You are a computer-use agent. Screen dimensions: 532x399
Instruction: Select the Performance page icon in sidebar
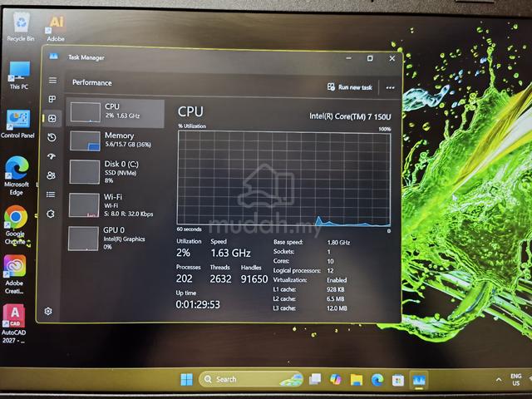pos(52,118)
